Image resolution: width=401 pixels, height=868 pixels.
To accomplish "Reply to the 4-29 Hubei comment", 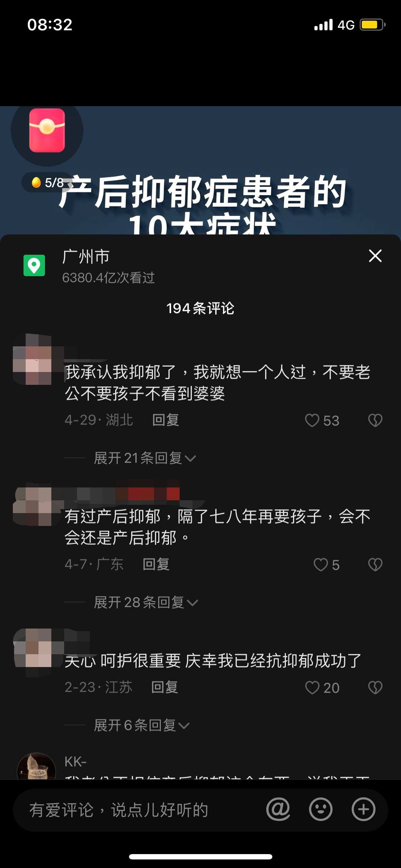I will click(x=166, y=420).
